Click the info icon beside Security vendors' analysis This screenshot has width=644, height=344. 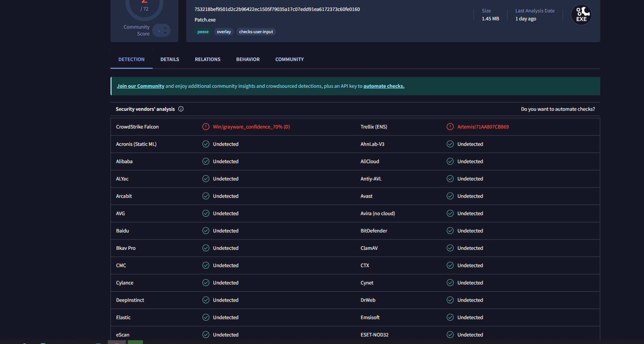point(181,109)
